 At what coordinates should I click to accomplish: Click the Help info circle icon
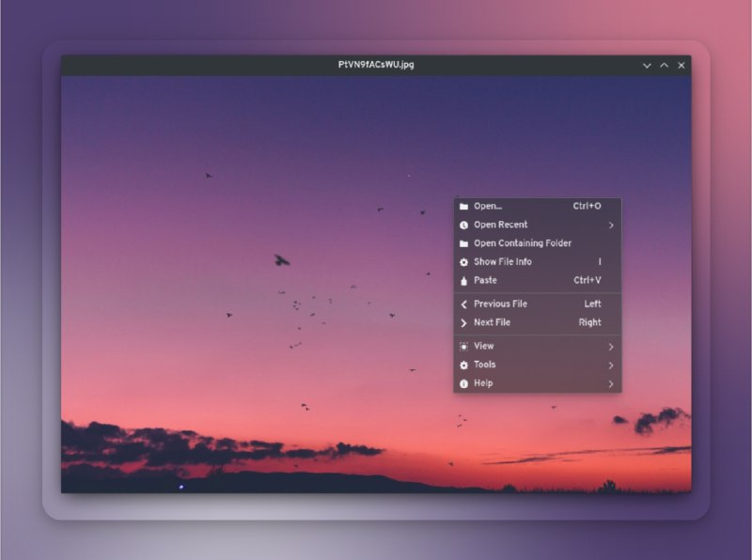pos(463,384)
